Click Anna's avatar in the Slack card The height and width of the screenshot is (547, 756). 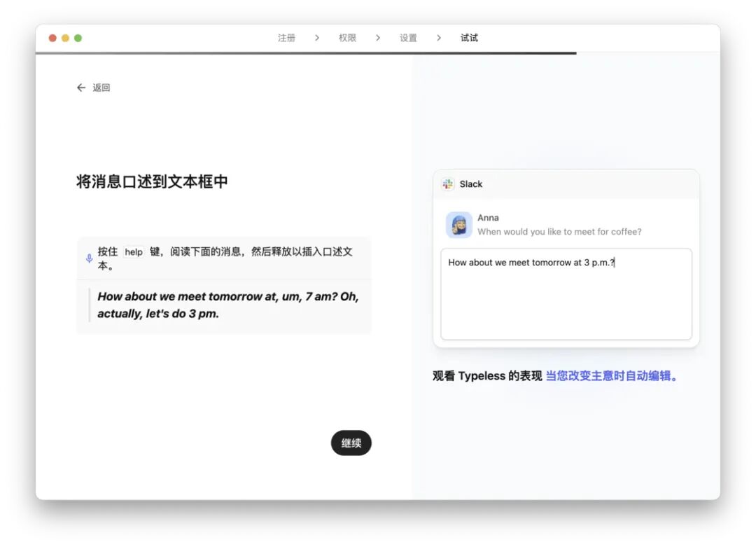point(458,225)
